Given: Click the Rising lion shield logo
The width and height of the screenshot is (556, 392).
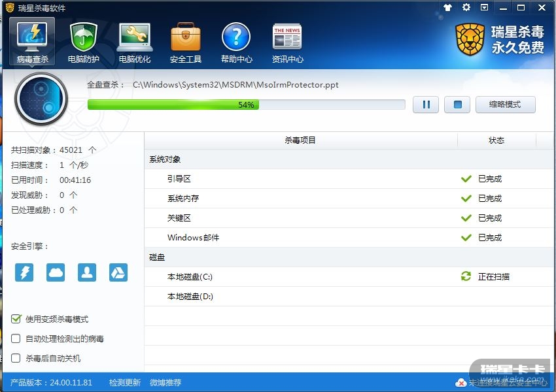Looking at the screenshot, I should pyautogui.click(x=470, y=39).
